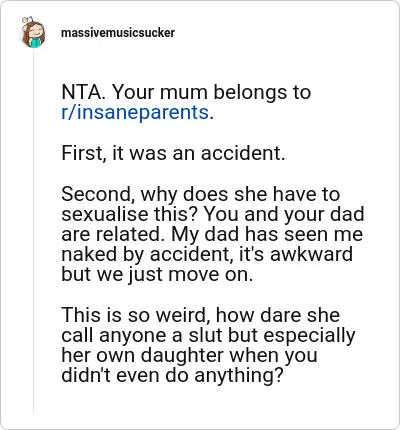Click the "NTA. Your mum belongs to" line
The width and height of the screenshot is (400, 430).
click(x=186, y=92)
